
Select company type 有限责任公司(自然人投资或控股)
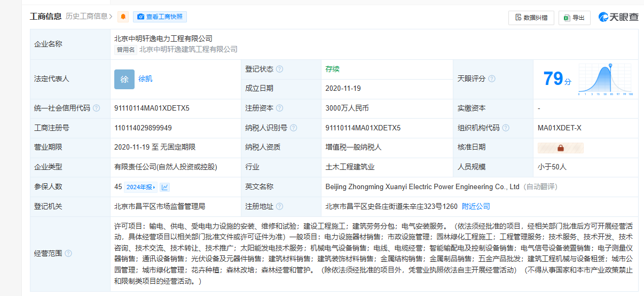166,167
